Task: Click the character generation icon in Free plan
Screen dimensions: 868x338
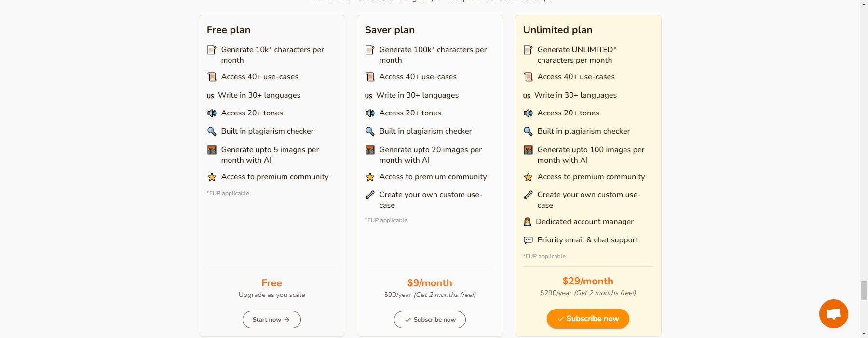Action: tap(211, 50)
